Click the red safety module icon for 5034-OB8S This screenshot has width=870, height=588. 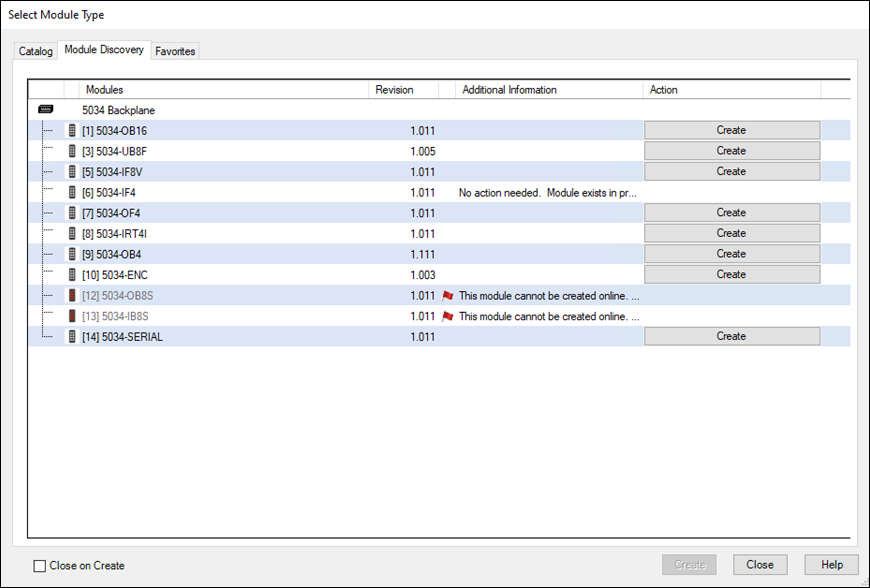pos(72,295)
